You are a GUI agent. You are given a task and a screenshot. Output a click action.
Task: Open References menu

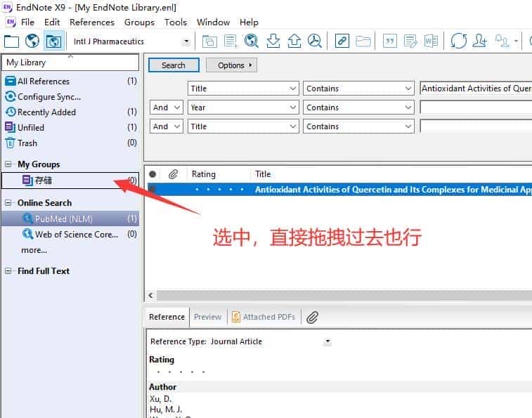click(x=92, y=22)
